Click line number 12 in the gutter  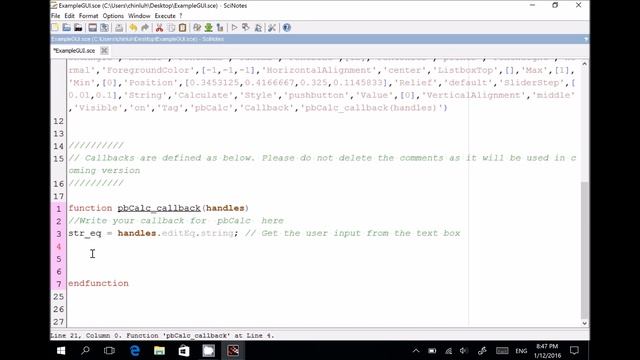pos(58,121)
